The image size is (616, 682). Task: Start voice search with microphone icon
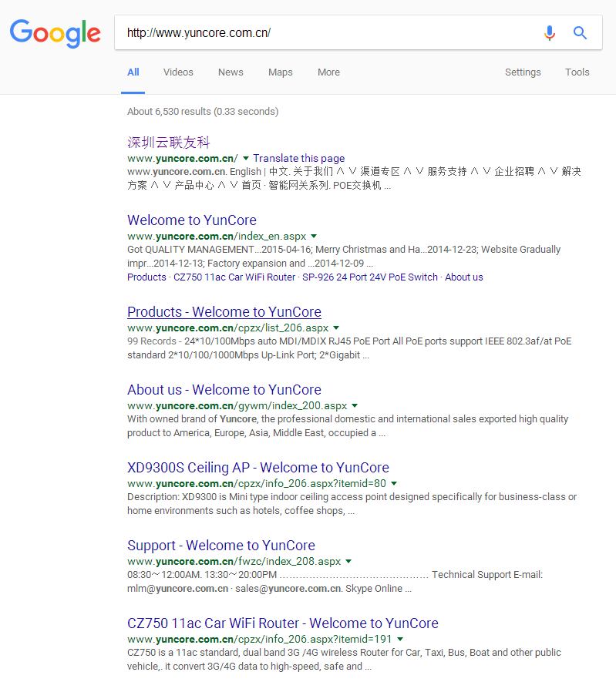pos(550,32)
